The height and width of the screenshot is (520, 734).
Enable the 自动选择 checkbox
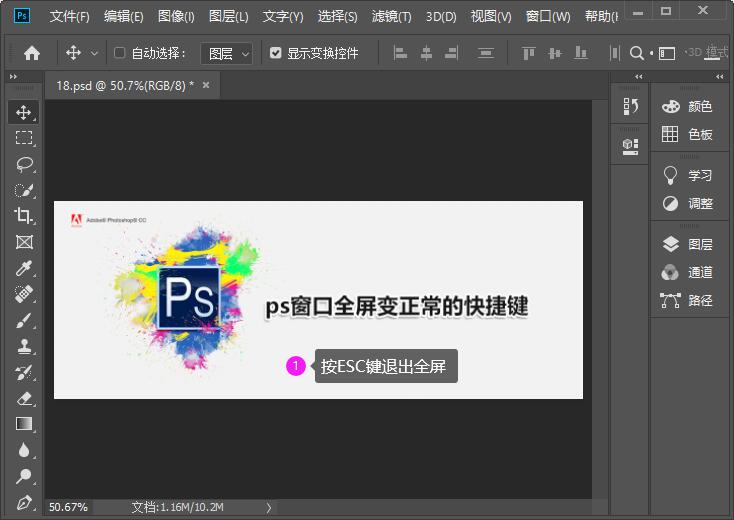click(x=119, y=52)
